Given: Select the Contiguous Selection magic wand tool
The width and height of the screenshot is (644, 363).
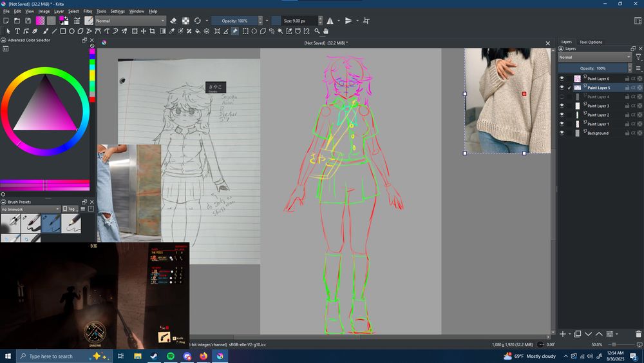Looking at the screenshot, I should [281, 31].
